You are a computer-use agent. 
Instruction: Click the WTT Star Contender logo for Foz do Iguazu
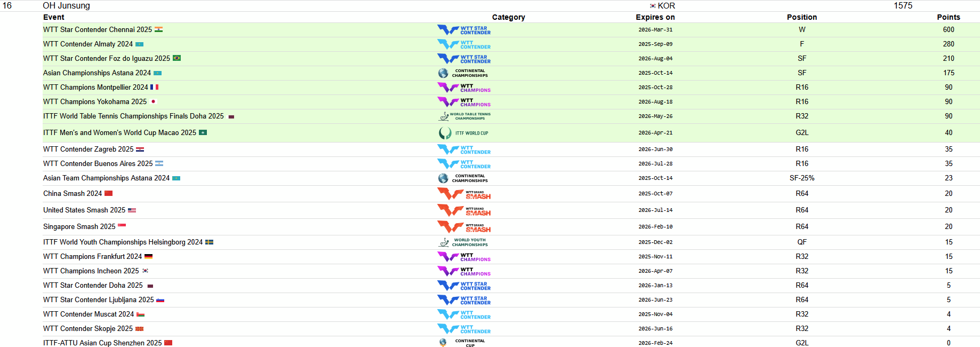tap(464, 59)
